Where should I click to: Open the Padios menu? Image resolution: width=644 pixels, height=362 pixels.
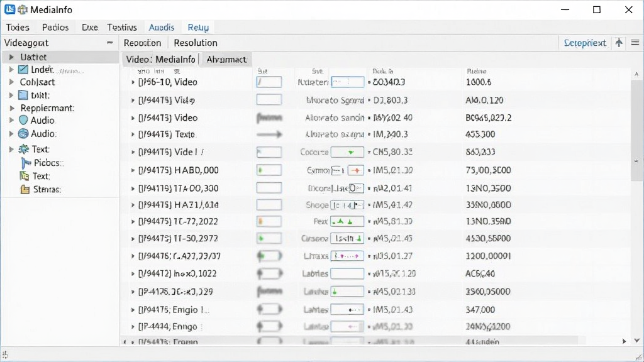(x=55, y=28)
